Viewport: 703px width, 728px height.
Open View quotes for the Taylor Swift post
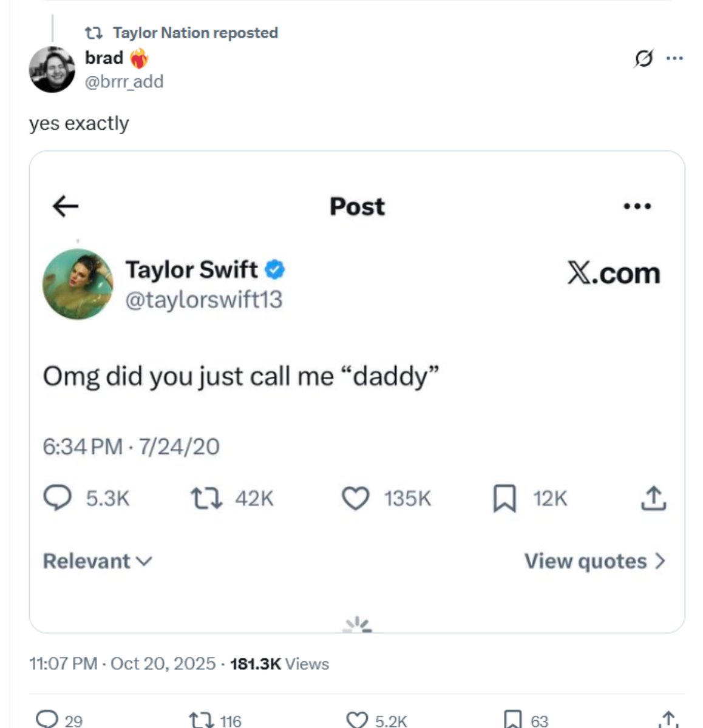coord(593,561)
